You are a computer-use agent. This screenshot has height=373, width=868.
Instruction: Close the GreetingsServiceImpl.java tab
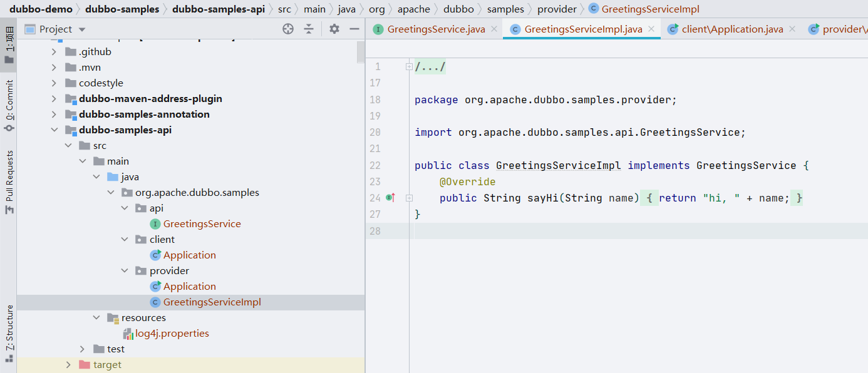[651, 29]
